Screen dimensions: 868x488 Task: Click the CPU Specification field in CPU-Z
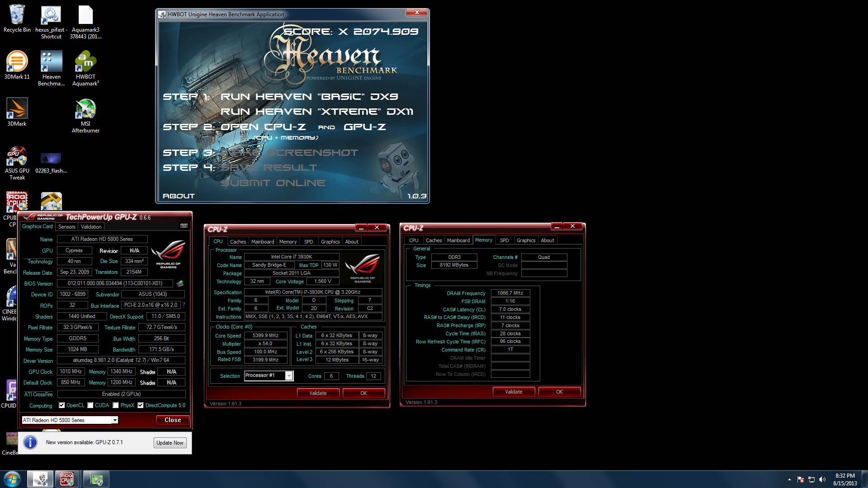[x=313, y=292]
